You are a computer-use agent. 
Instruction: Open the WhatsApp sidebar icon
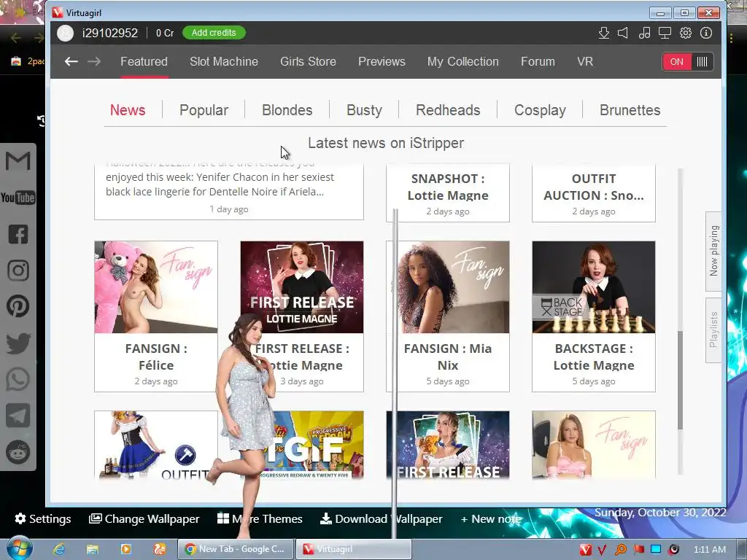click(18, 379)
